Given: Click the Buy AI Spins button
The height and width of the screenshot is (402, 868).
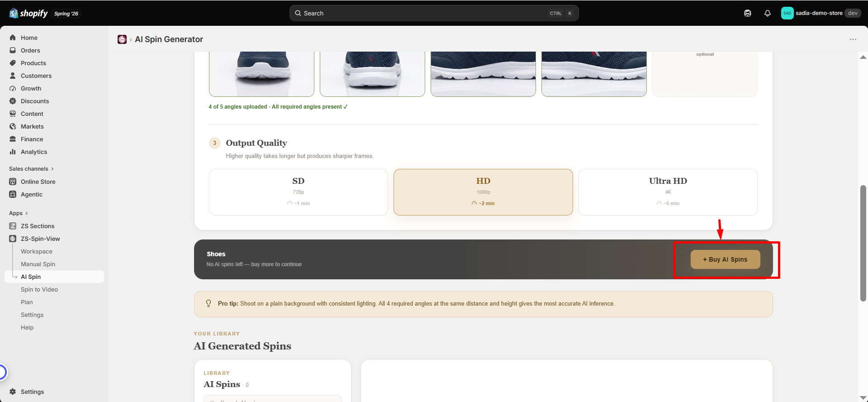Looking at the screenshot, I should click(725, 259).
